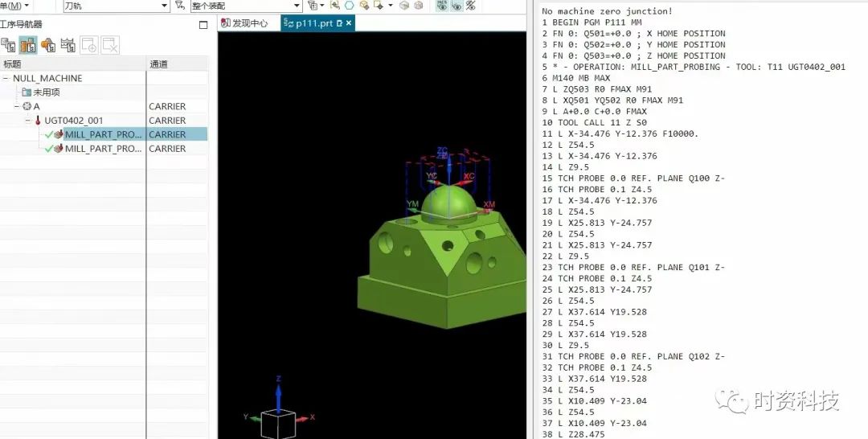Switch to Geometry view icon
Viewport: 868px width, 439px height.
click(48, 45)
